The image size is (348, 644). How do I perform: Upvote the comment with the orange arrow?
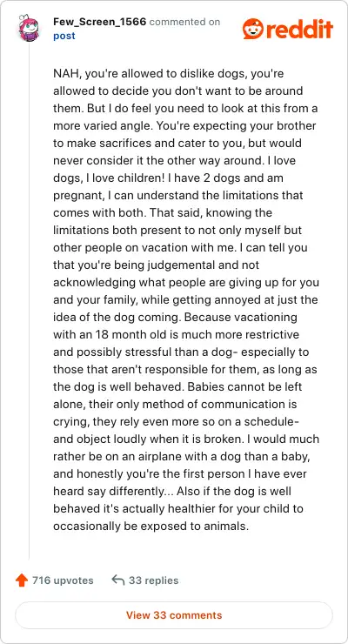22,580
